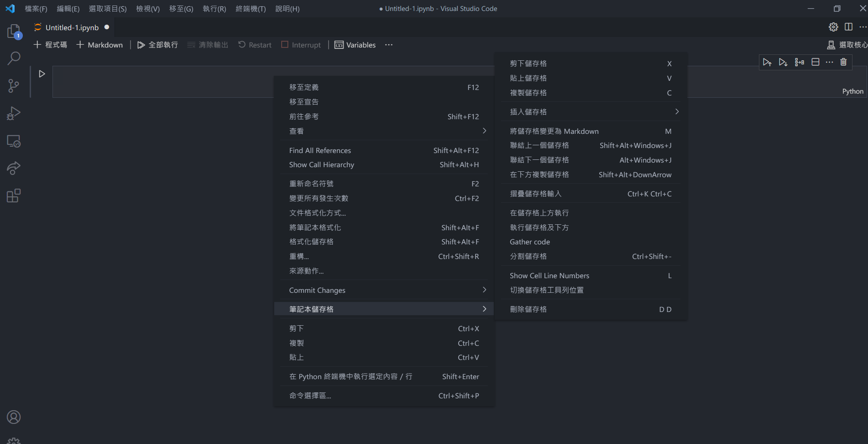This screenshot has width=868, height=444.
Task: Expand Commit Changes submenu
Action: 384,290
